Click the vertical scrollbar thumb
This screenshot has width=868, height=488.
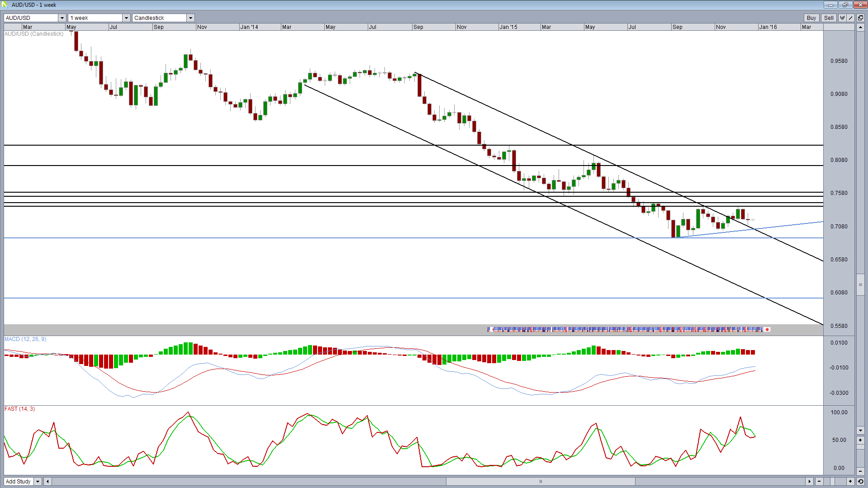860,284
